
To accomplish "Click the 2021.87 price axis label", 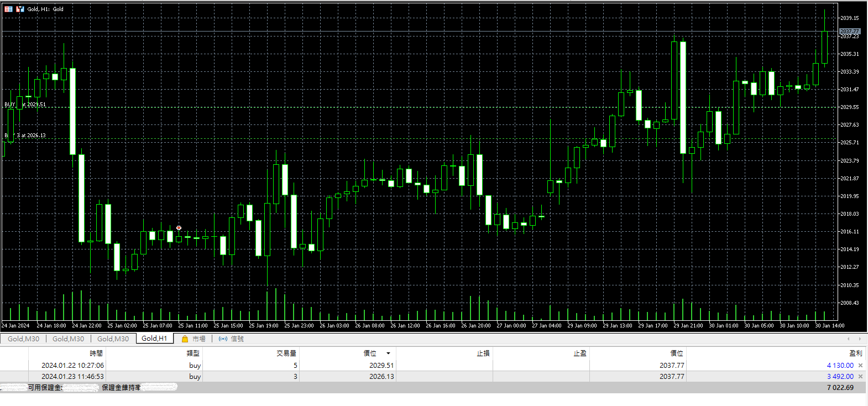I will pos(850,179).
